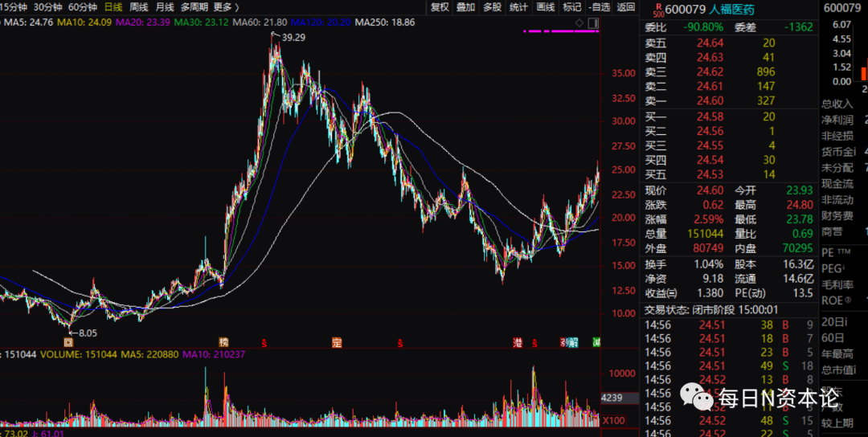Remove stock via -自选 button
The height and width of the screenshot is (437, 868).
tap(600, 7)
